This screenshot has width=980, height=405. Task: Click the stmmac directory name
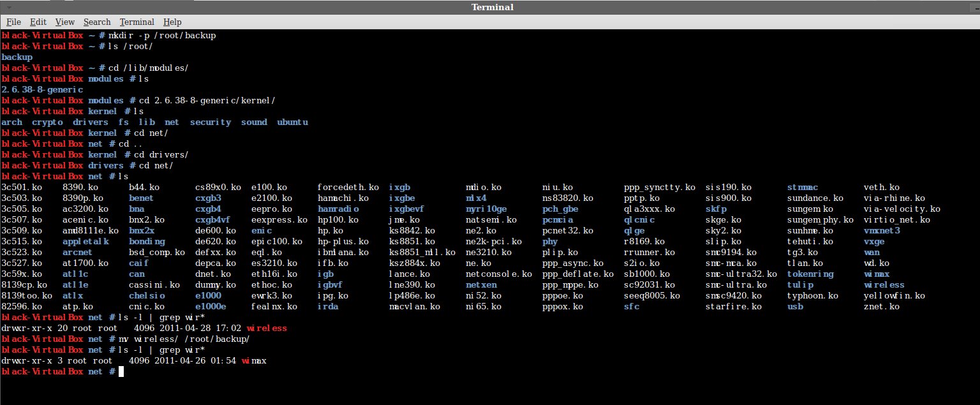click(803, 187)
